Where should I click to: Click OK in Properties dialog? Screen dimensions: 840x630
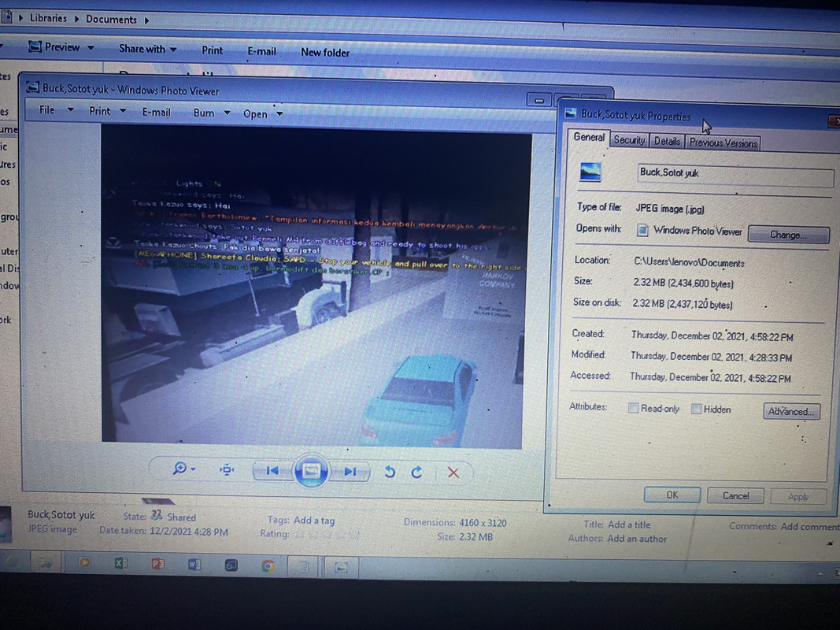(672, 495)
